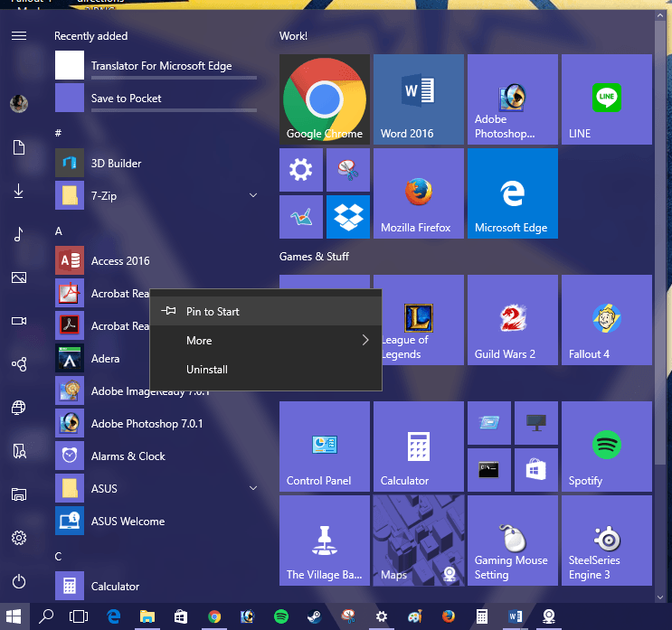Click the letter A section header
This screenshot has height=630, width=672.
(59, 231)
